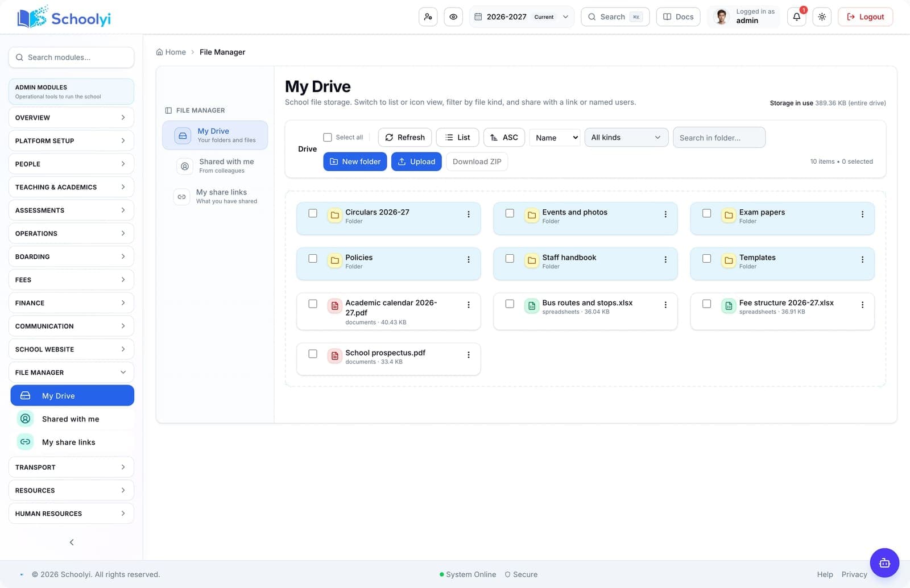Click the Refresh button

click(x=405, y=137)
